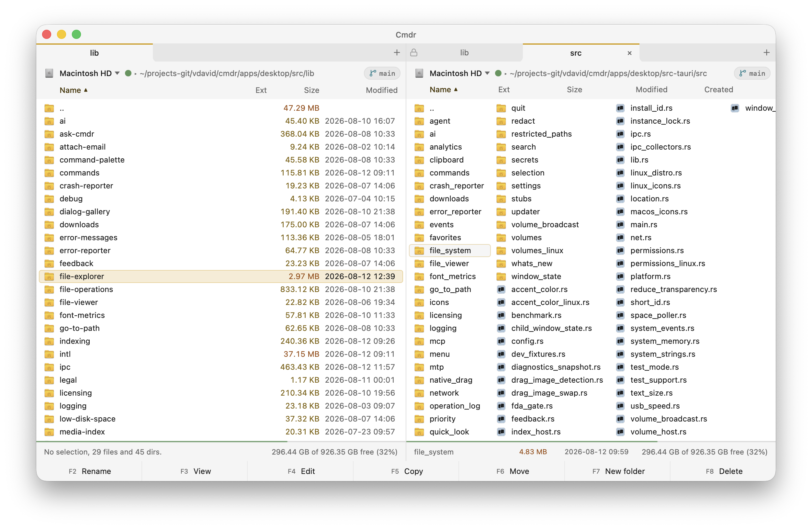
Task: Close the src tab
Action: 629,53
